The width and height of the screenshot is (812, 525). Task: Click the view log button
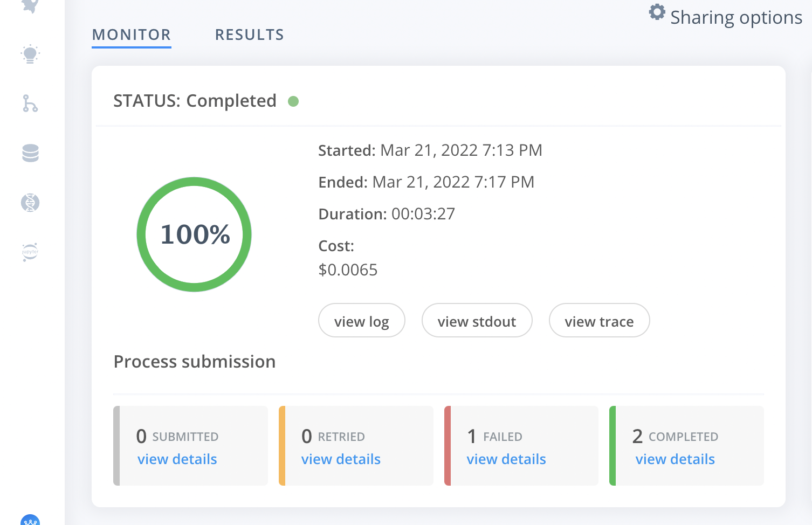click(361, 320)
